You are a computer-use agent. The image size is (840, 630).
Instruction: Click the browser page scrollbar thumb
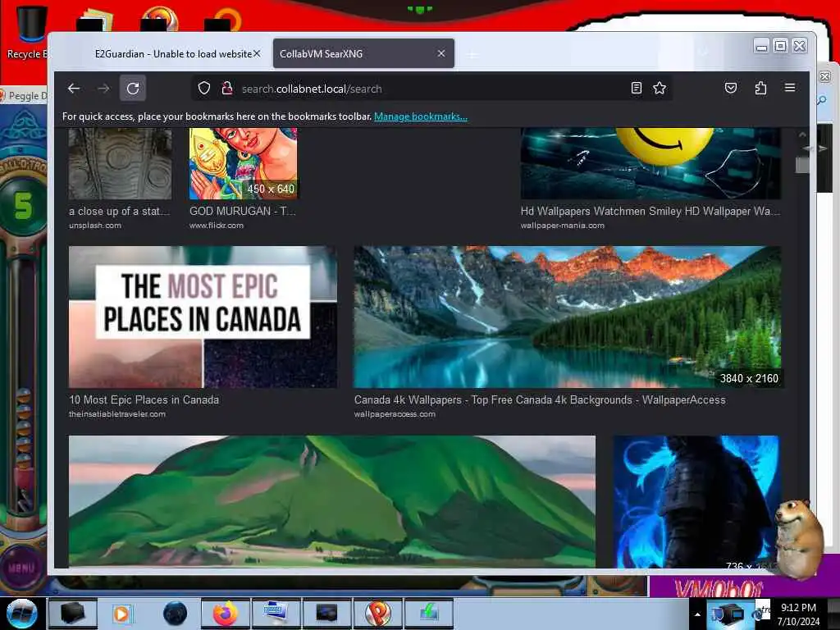click(x=802, y=165)
